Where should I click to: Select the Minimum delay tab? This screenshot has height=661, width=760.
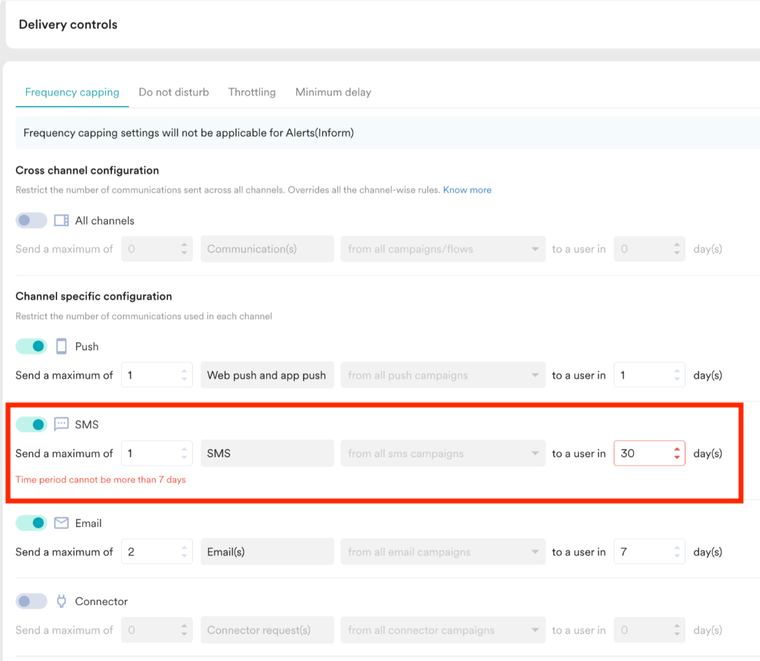click(333, 92)
